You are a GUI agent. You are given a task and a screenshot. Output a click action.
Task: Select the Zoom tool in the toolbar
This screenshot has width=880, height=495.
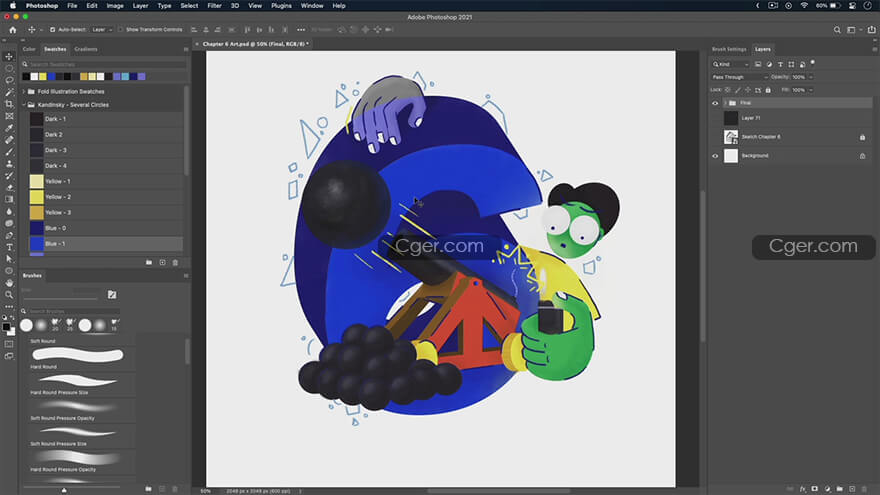(x=9, y=295)
